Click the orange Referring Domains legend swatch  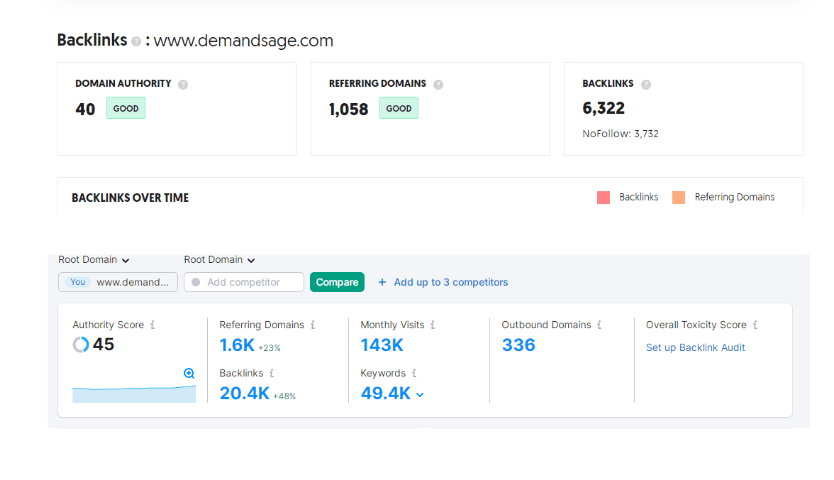tap(678, 197)
